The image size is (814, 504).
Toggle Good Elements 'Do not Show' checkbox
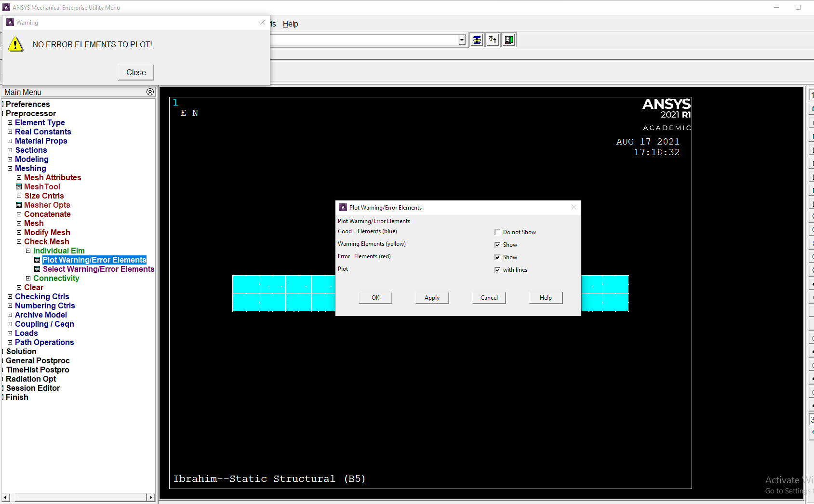[497, 232]
